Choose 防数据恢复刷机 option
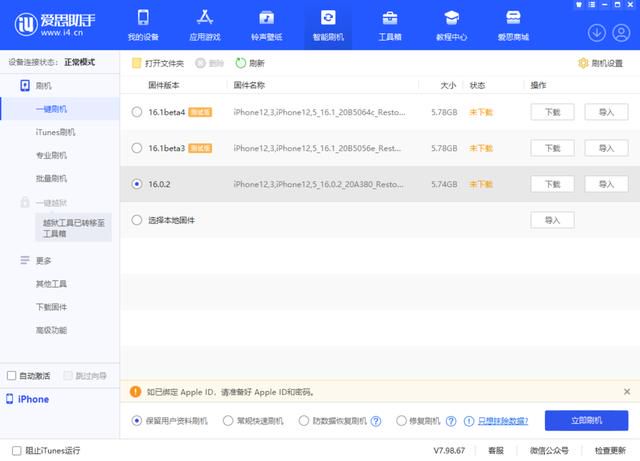Viewport: 640px width, 461px height. (304, 421)
